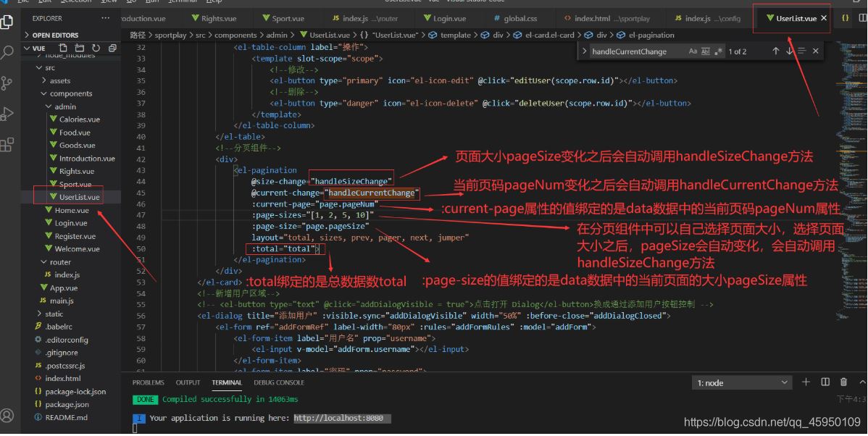The image size is (868, 436).
Task: Open the Extensions view
Action: pyautogui.click(x=7, y=145)
